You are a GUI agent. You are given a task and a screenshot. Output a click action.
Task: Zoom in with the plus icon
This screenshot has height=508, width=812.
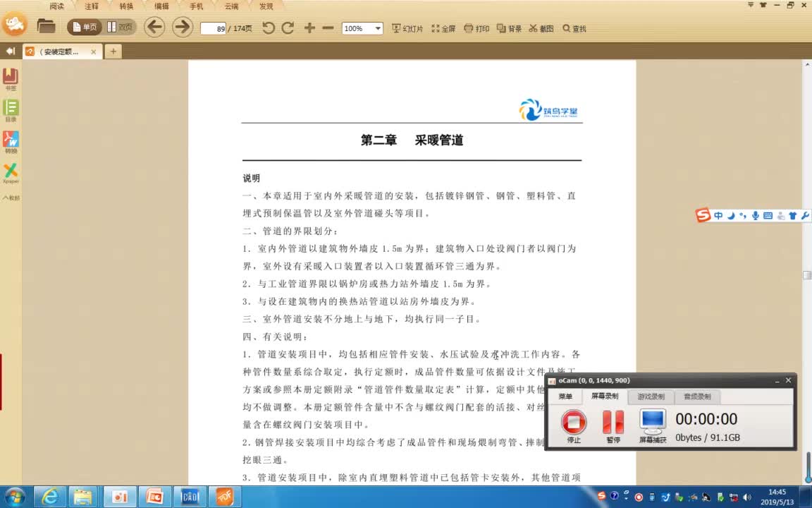coord(309,28)
